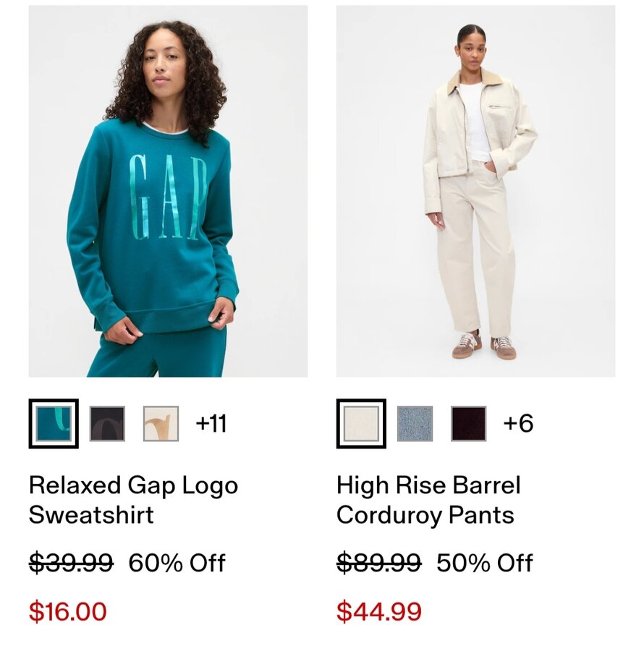Open Relaxed Gap Logo Sweatshirt product link

click(133, 500)
